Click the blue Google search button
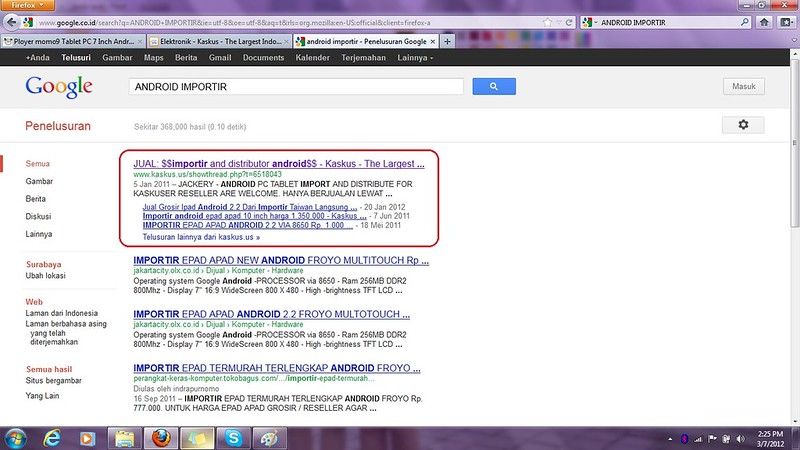The image size is (800, 450). 494,86
